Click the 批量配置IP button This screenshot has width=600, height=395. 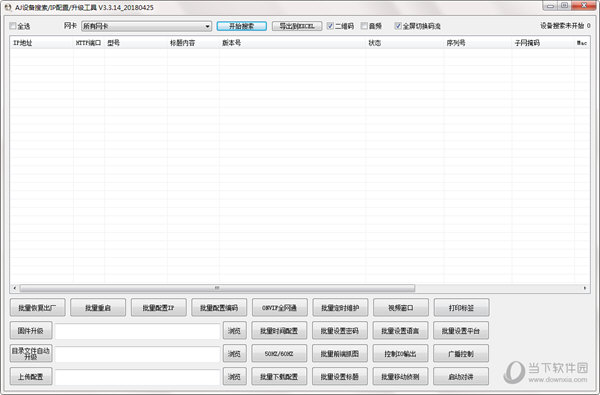158,307
